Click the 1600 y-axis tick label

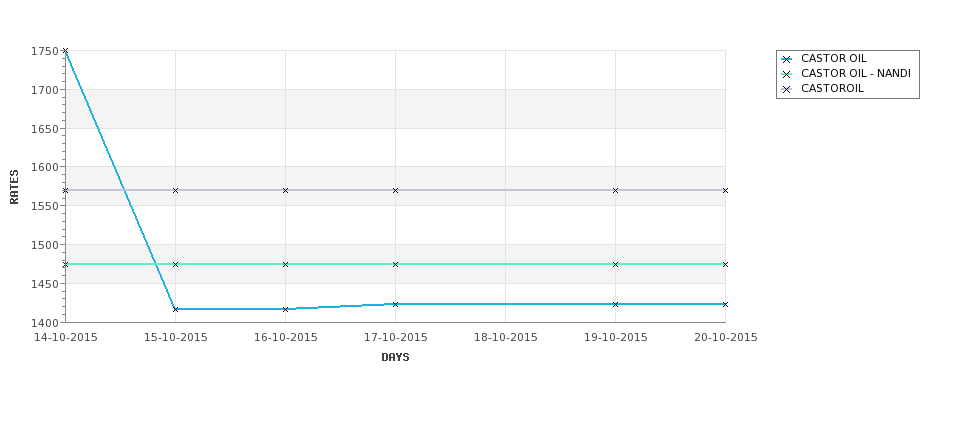pos(44,167)
